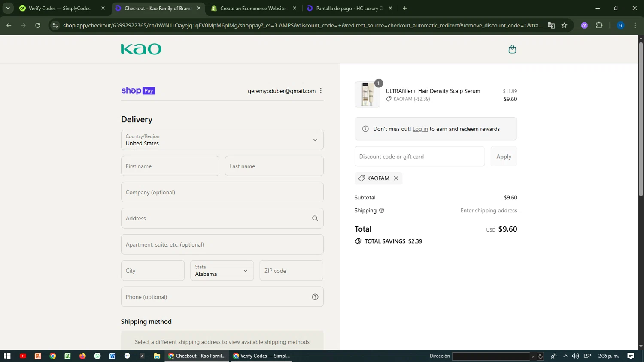Image resolution: width=644 pixels, height=362 pixels.
Task: Click the Apply discount button
Action: coord(504,157)
